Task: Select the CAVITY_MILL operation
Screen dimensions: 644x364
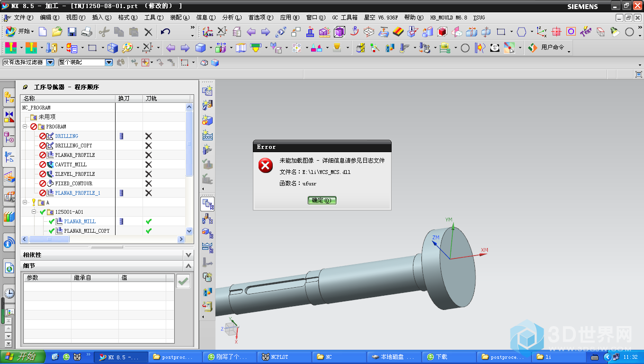Action: [71, 164]
